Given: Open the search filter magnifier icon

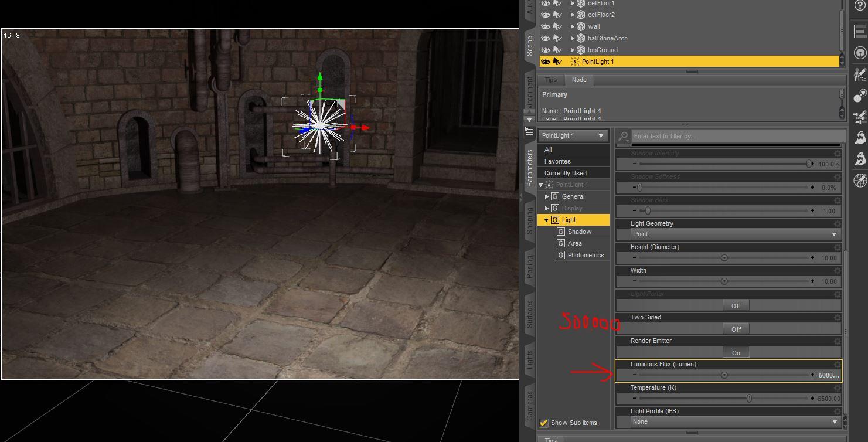Looking at the screenshot, I should pyautogui.click(x=624, y=136).
